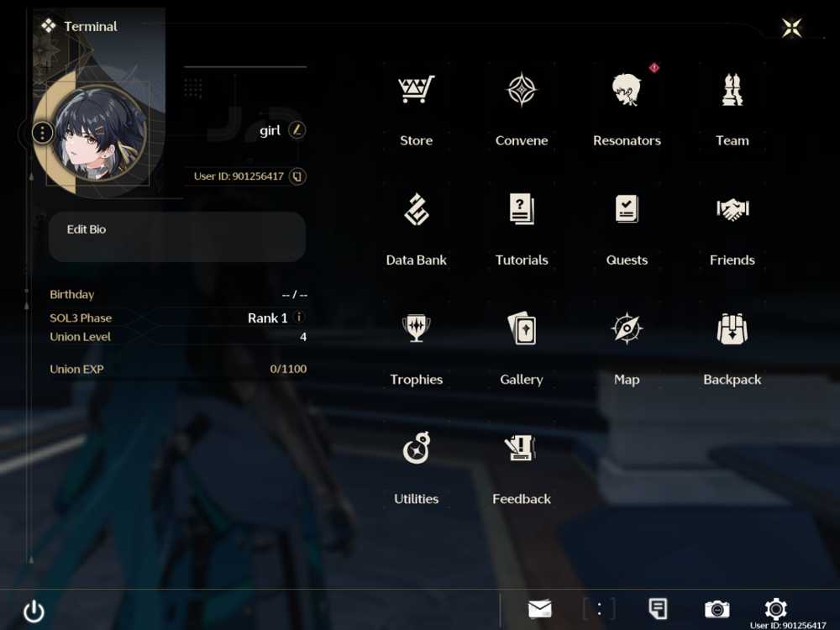The width and height of the screenshot is (840, 630).
Task: Show SOL3 Phase info icon
Action: [300, 318]
